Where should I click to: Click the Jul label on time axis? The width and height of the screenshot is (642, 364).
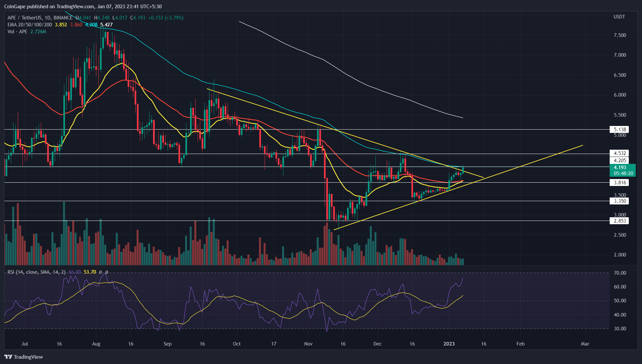coord(24,344)
